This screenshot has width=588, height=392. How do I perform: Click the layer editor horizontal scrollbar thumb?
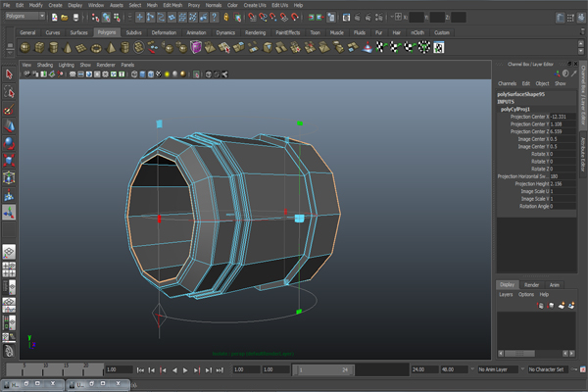pyautogui.click(x=519, y=354)
